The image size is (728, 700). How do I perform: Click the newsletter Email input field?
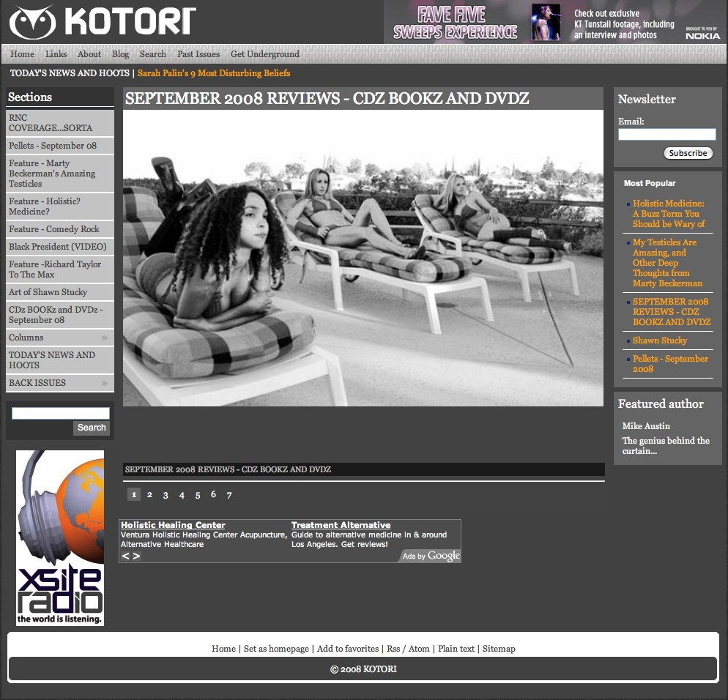coord(666,135)
